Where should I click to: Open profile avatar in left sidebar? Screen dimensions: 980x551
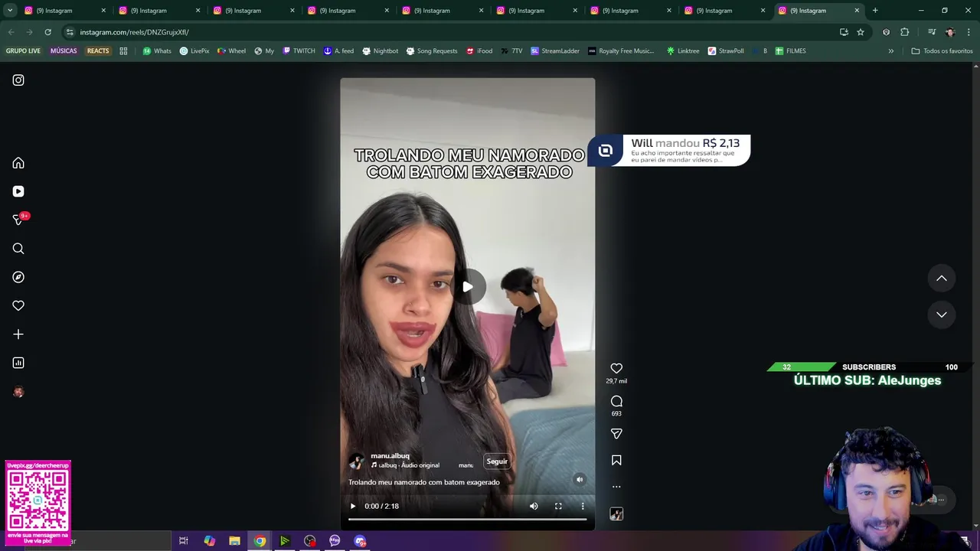pos(18,392)
